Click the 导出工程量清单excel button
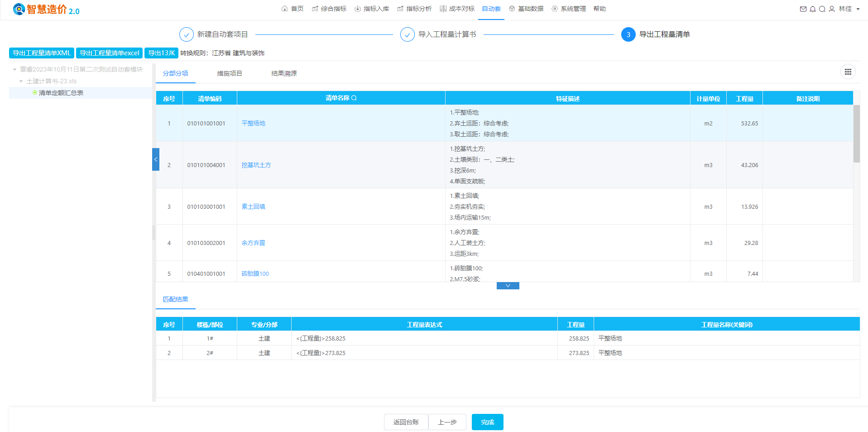 (x=110, y=53)
